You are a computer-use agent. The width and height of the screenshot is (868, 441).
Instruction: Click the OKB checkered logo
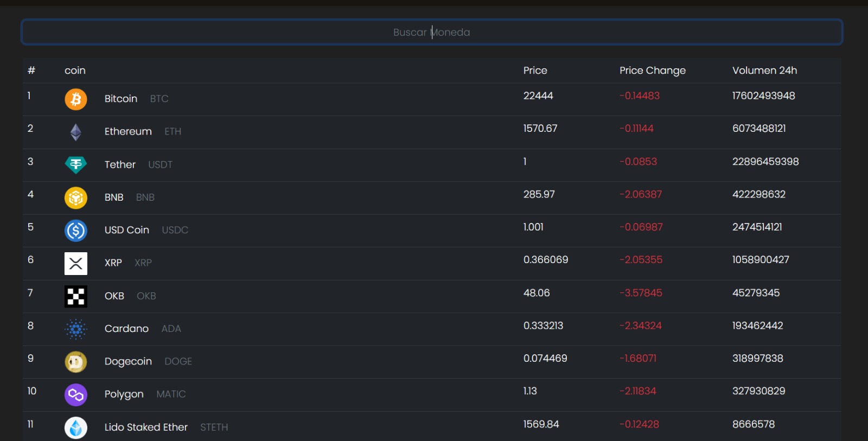[76, 296]
